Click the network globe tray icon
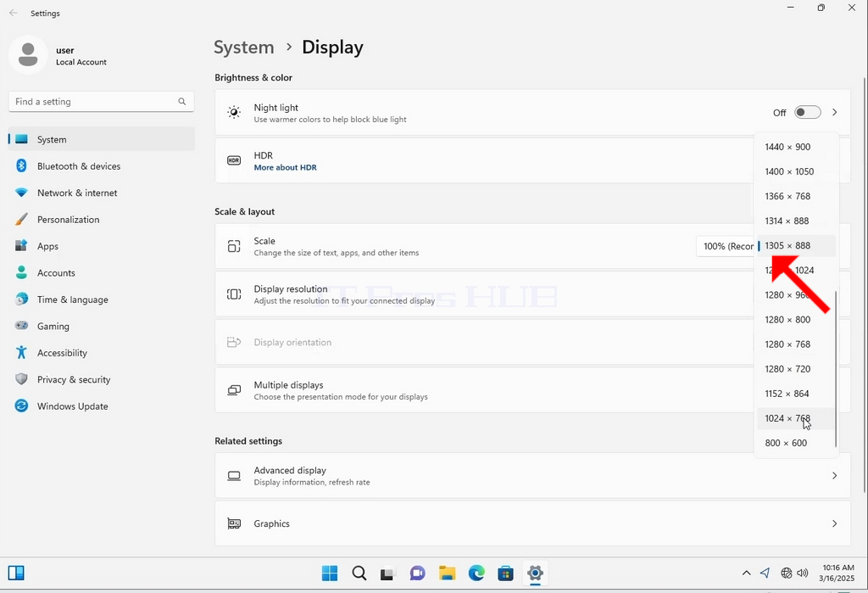This screenshot has height=593, width=868. (786, 573)
